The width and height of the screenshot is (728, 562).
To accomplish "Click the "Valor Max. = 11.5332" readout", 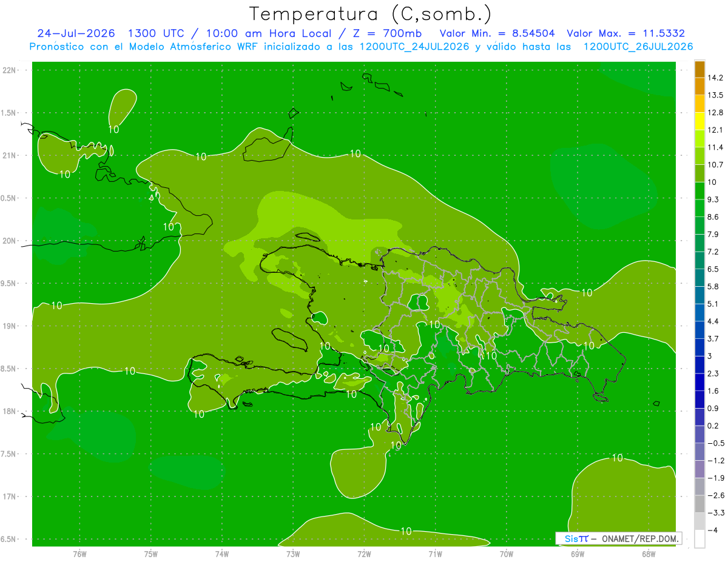I will 626,33.
